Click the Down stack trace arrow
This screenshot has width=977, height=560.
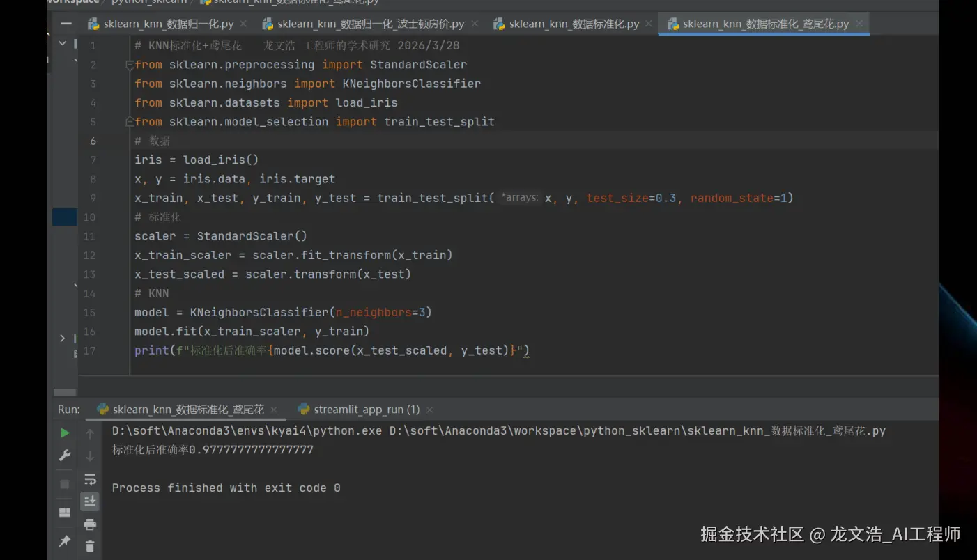90,457
